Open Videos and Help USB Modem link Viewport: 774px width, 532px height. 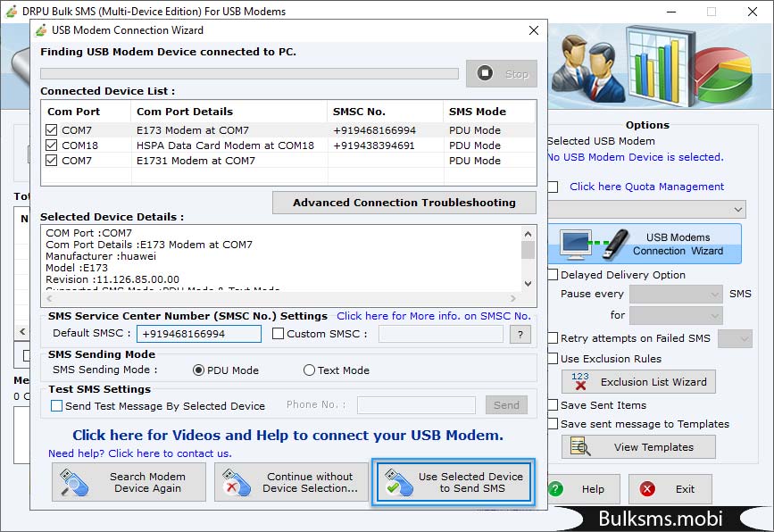287,436
